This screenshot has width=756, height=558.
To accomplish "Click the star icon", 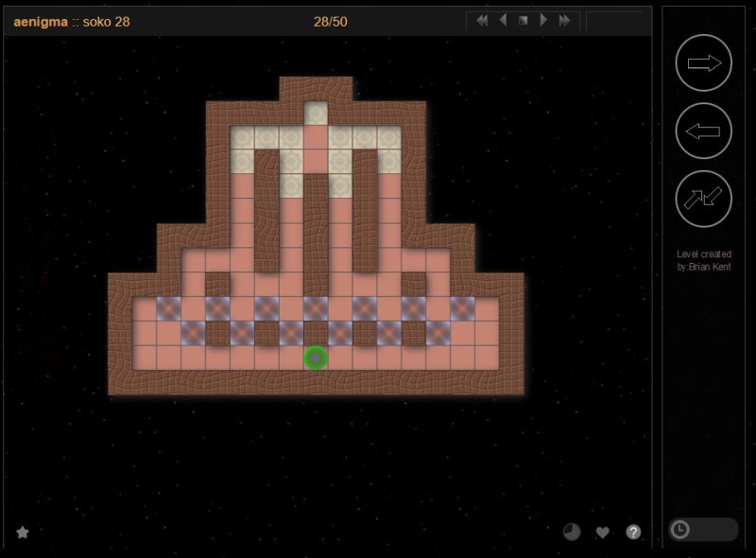I will (23, 532).
